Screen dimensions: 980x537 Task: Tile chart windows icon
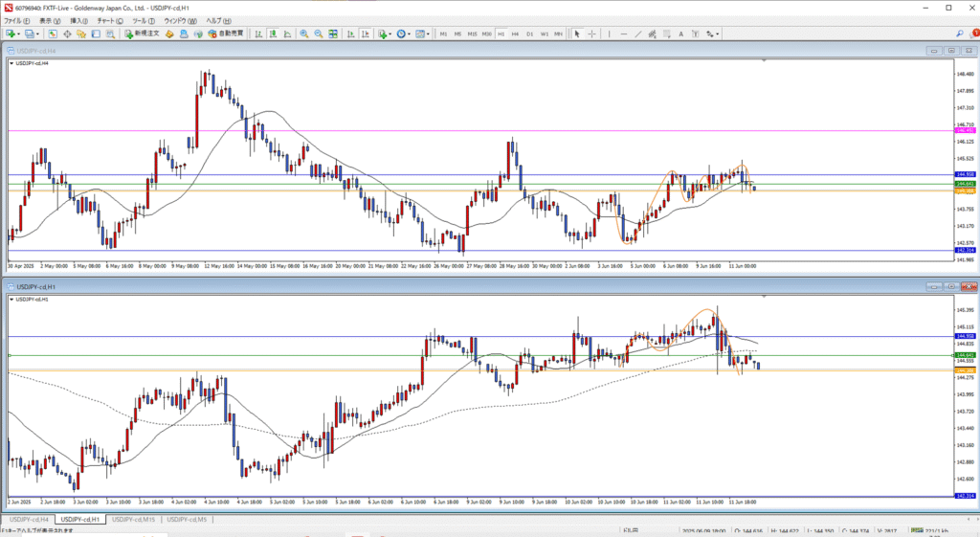coord(332,34)
